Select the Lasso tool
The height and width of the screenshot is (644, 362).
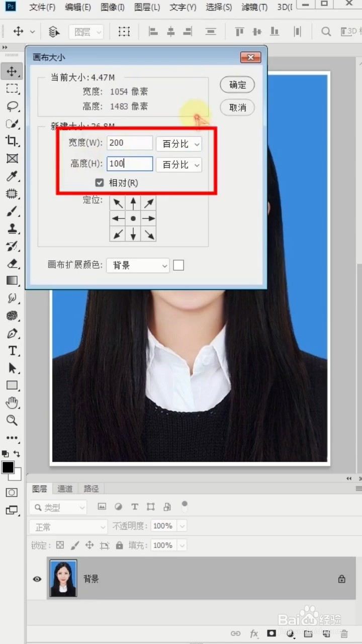(12, 106)
